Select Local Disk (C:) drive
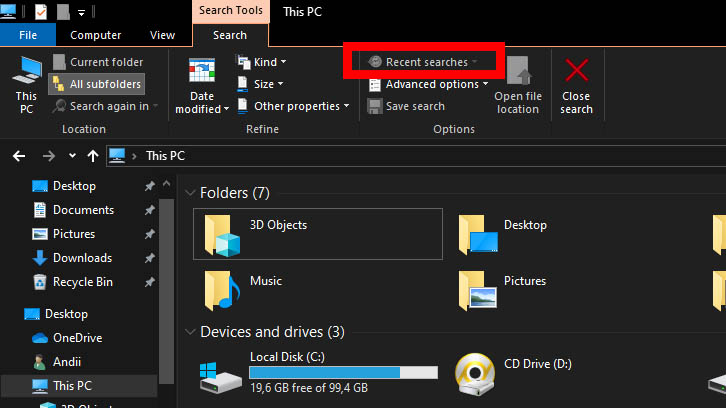 [319, 374]
